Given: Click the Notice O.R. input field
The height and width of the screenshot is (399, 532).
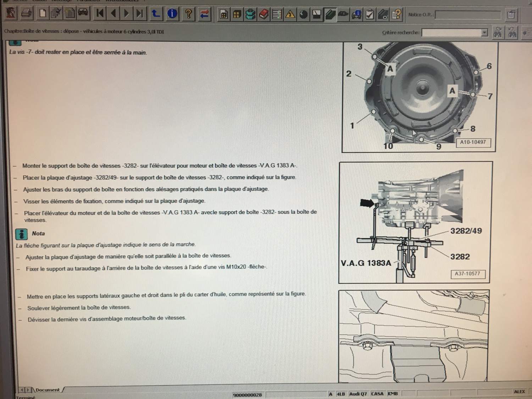Looking at the screenshot, I should pyautogui.click(x=467, y=15).
